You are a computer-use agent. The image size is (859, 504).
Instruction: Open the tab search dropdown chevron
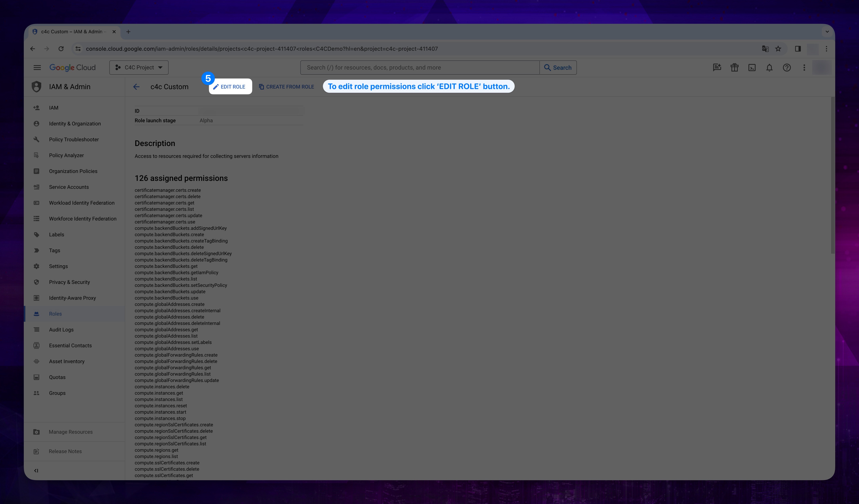[x=827, y=32]
